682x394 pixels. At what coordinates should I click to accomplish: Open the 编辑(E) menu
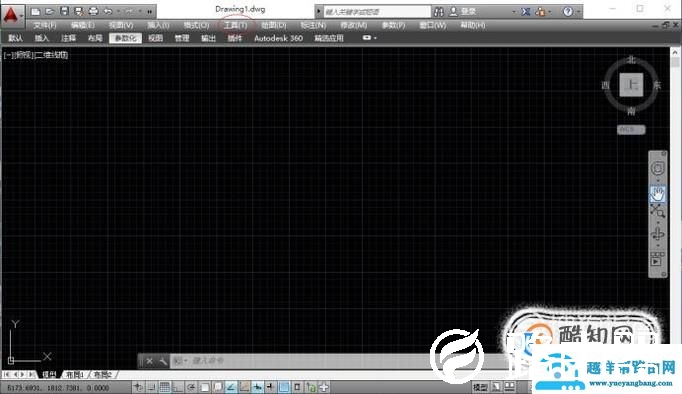pyautogui.click(x=82, y=25)
